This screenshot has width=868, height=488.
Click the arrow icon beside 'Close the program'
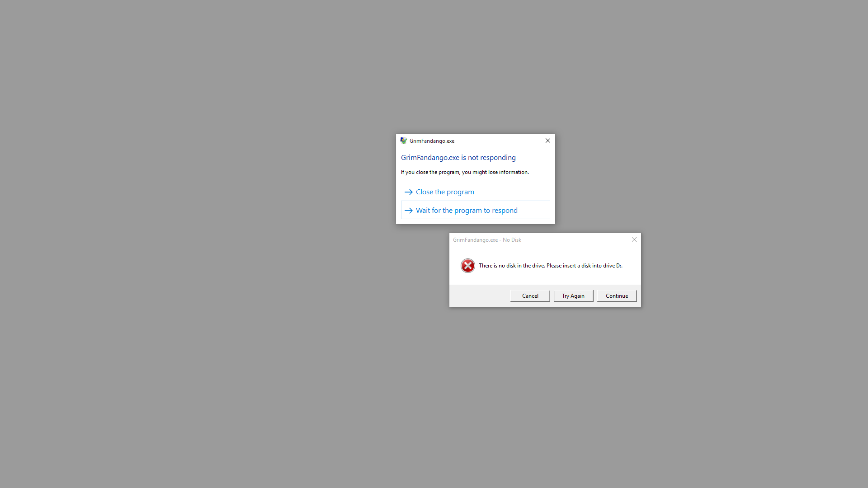[408, 192]
